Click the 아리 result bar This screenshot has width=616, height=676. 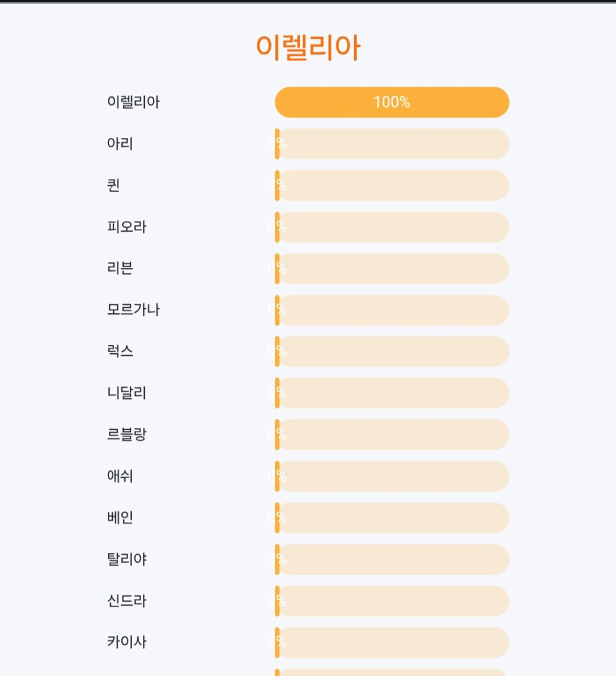pyautogui.click(x=392, y=144)
